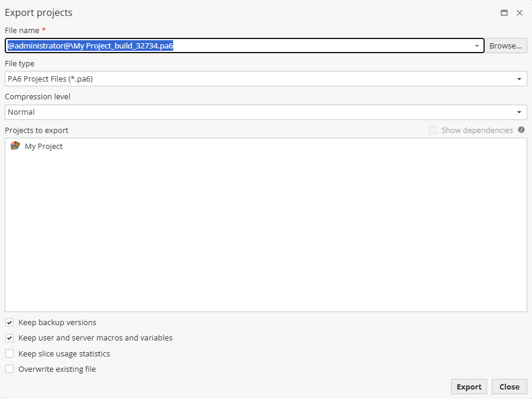Click the Close button

pyautogui.click(x=509, y=387)
